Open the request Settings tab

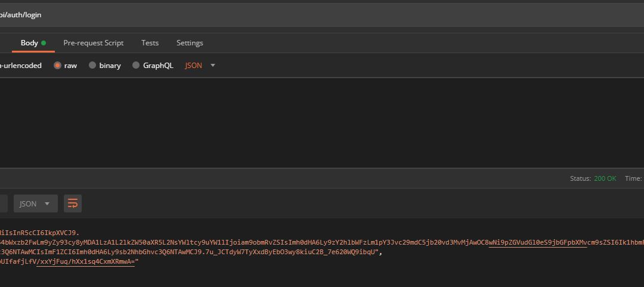[x=190, y=43]
